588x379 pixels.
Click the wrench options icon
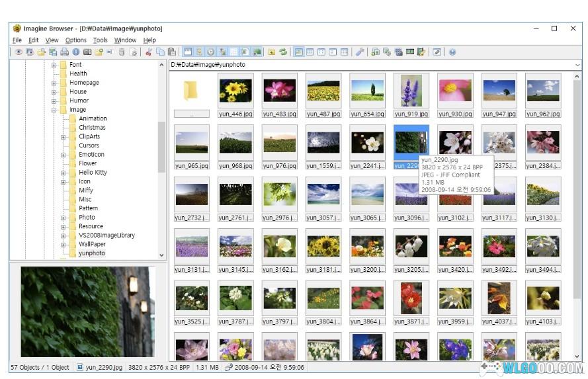360,52
